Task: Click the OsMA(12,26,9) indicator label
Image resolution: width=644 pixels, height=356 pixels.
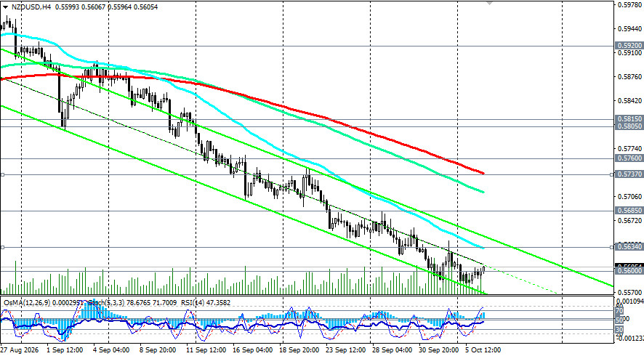Action: [x=27, y=303]
